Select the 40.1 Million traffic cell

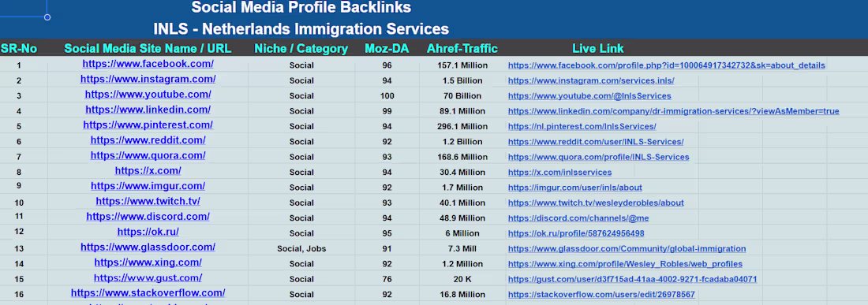462,203
